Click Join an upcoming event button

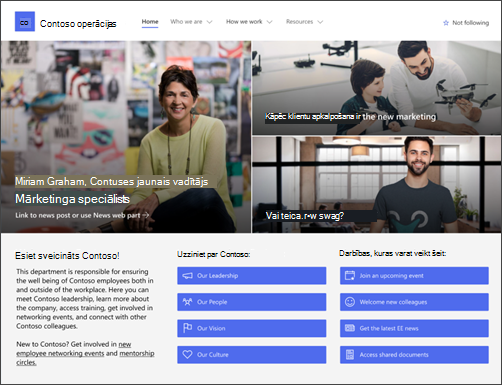coord(414,276)
